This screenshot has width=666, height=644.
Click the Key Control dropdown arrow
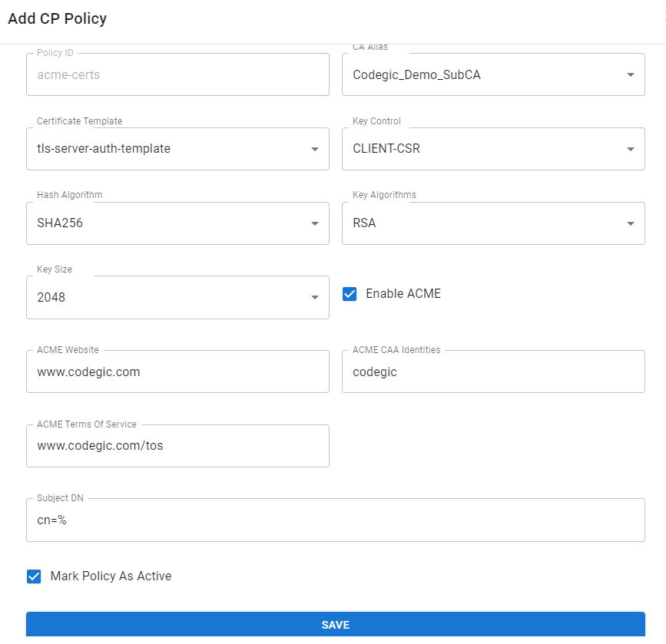630,149
